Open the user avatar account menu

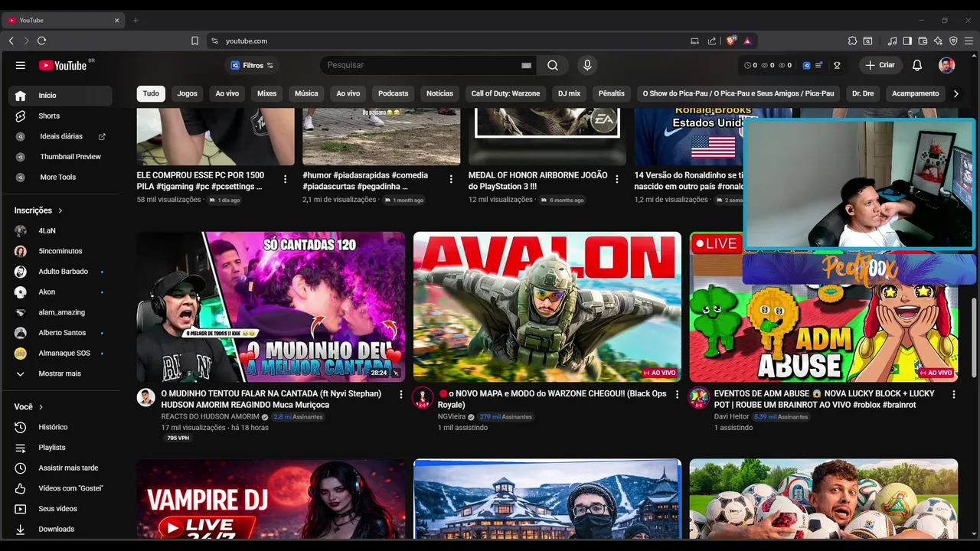[947, 65]
